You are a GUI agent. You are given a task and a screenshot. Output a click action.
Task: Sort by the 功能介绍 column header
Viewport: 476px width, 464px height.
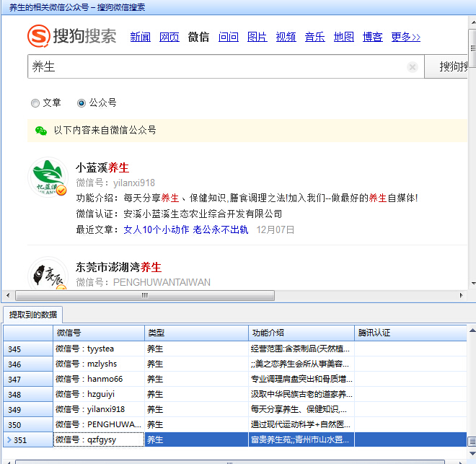click(301, 333)
